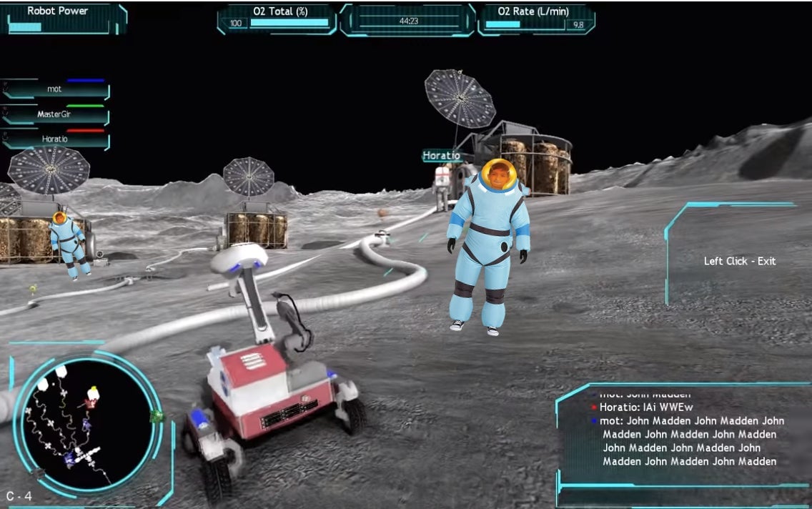Click the Robot Power level bar
The height and width of the screenshot is (509, 812).
tap(25, 27)
